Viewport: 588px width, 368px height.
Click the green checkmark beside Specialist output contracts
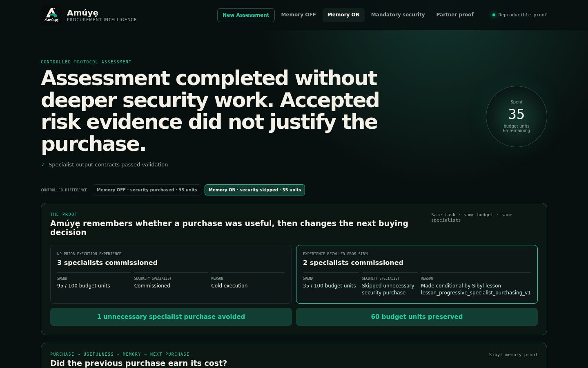tap(43, 164)
